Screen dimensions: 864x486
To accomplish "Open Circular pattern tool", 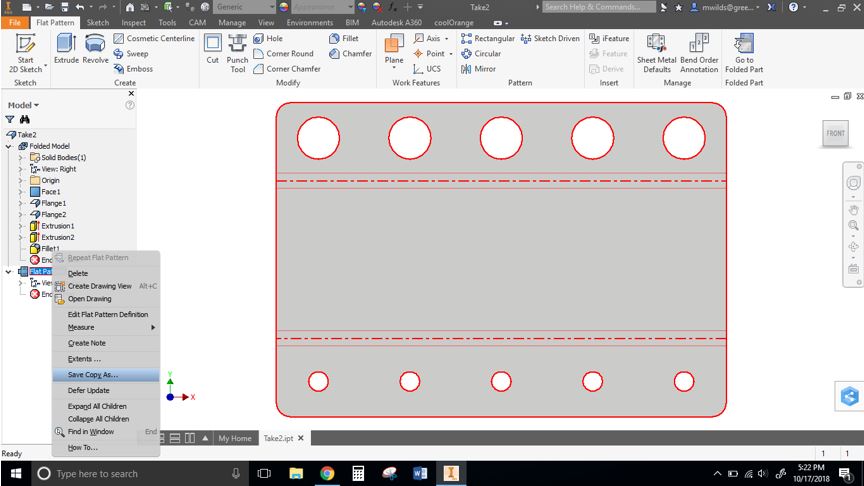I will click(481, 53).
